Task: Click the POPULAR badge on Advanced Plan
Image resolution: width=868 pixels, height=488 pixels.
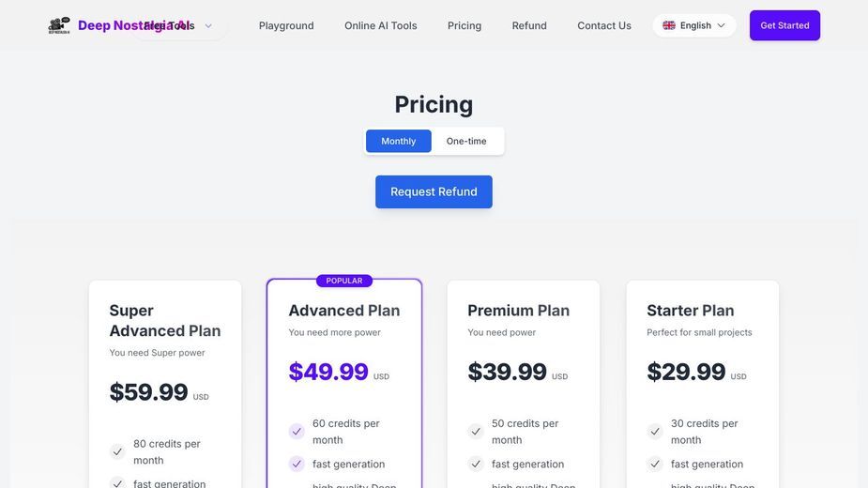Action: click(344, 281)
